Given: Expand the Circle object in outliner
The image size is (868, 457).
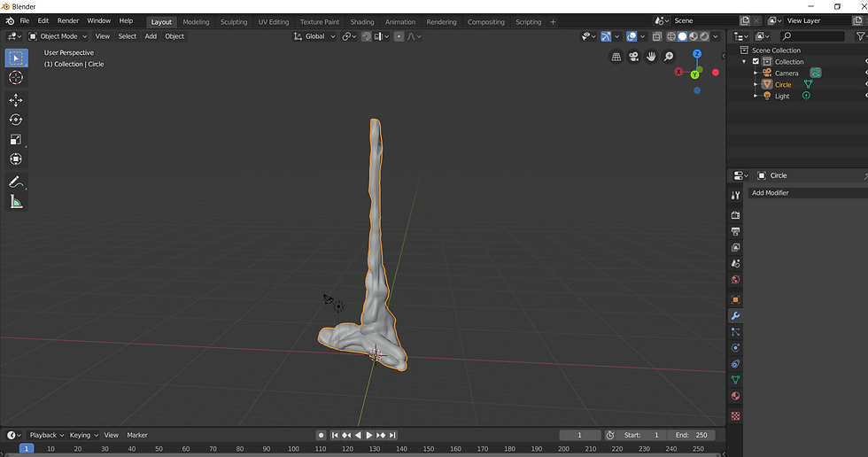Looking at the screenshot, I should [755, 85].
